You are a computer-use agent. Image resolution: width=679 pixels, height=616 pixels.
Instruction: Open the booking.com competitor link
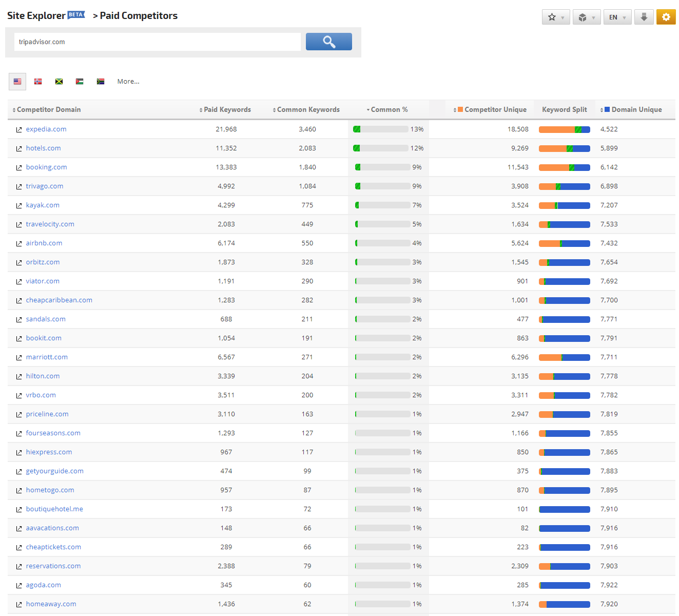[x=46, y=167]
